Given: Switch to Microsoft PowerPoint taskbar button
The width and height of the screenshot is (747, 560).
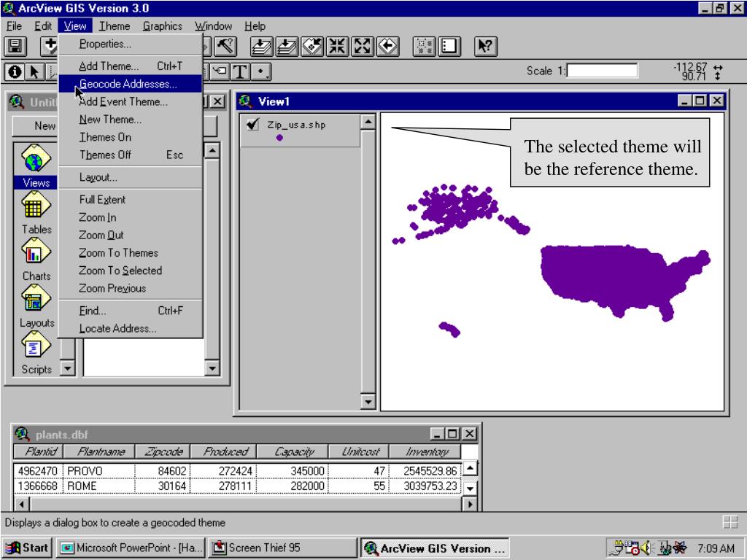Looking at the screenshot, I should [131, 548].
